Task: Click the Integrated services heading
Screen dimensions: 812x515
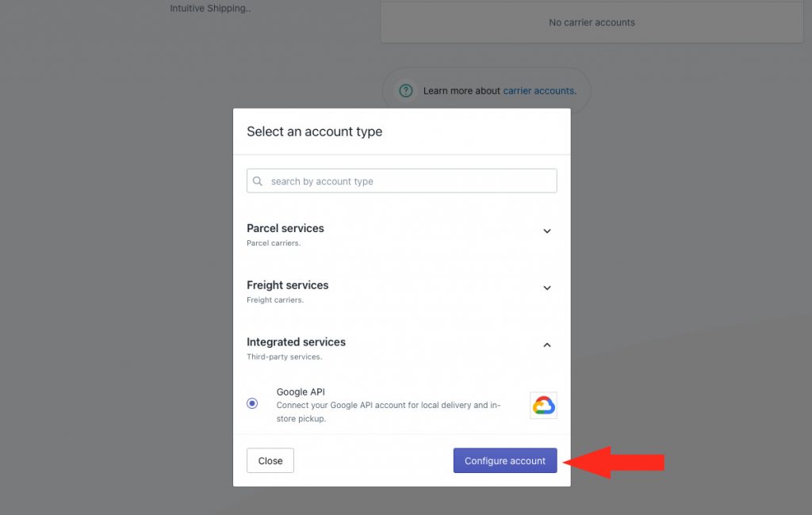Action: [297, 342]
